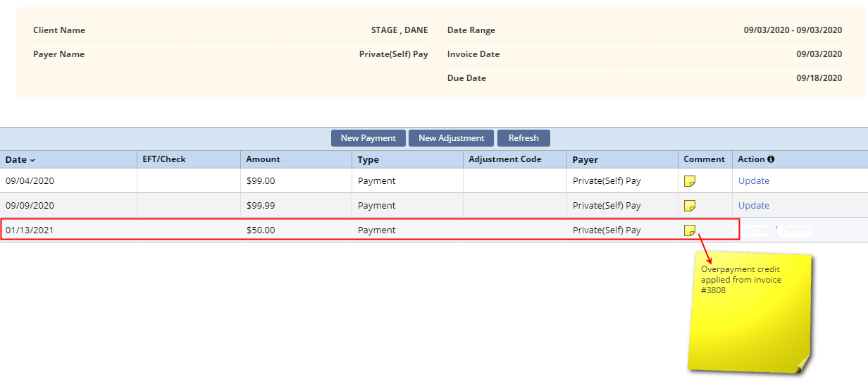The width and height of the screenshot is (868, 382).
Task: Open comment note for 09/09/2020 payment
Action: 690,206
